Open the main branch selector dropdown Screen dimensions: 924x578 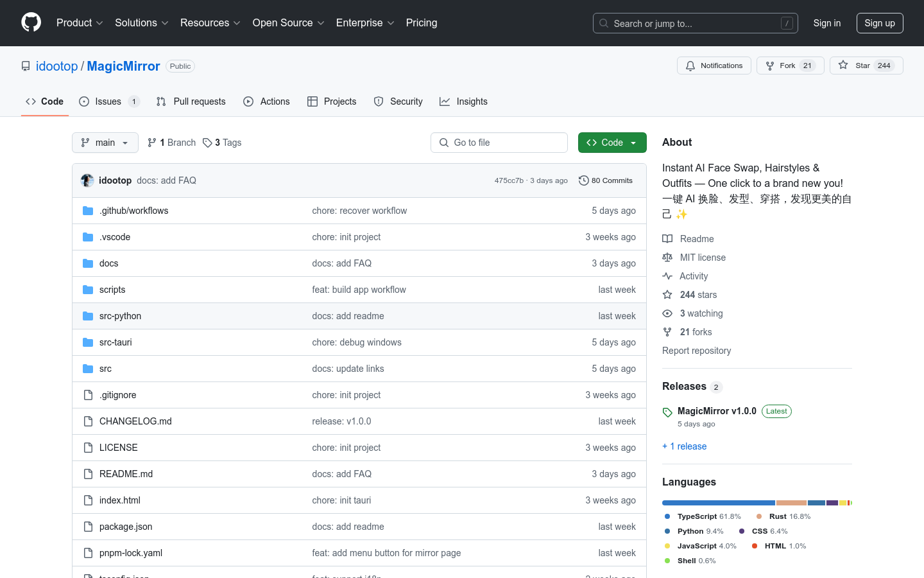coord(105,143)
